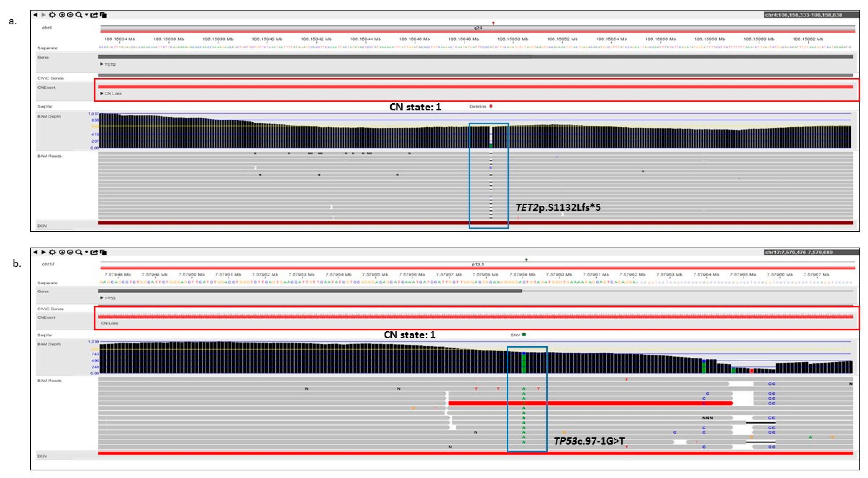Open the search dropdown arrow in panel b
The width and height of the screenshot is (868, 478).
pyautogui.click(x=87, y=252)
